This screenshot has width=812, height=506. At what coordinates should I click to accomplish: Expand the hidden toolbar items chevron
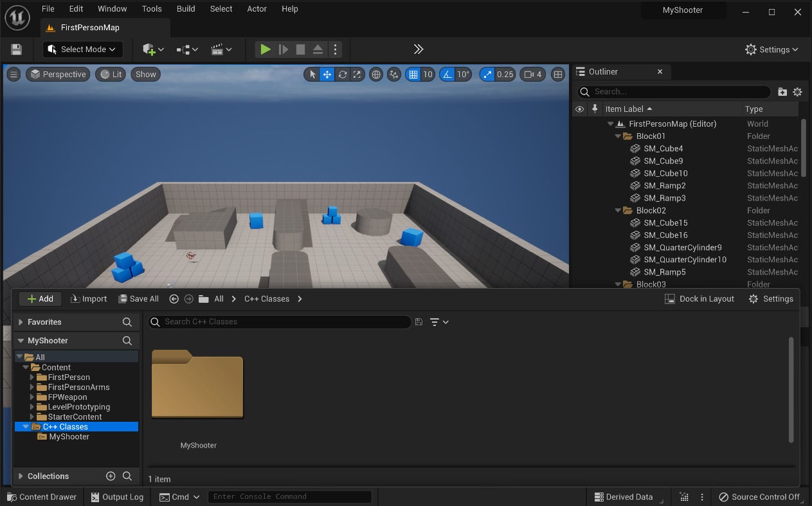tap(419, 50)
